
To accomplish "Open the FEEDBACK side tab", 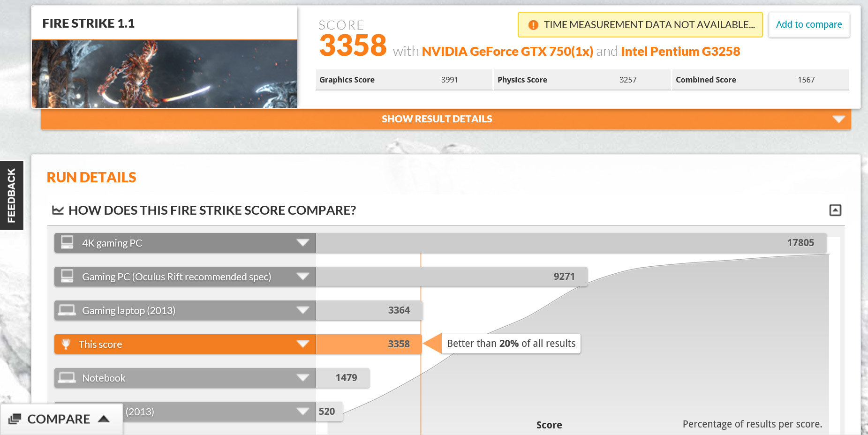I will [12, 195].
